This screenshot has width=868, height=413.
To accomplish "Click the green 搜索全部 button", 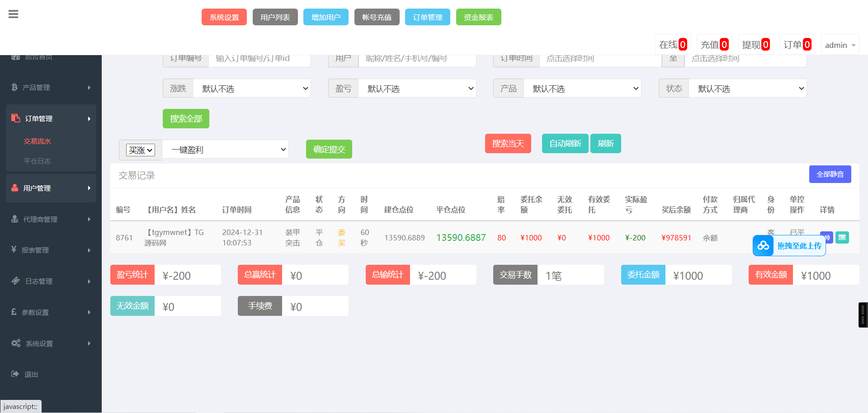I will pos(186,119).
